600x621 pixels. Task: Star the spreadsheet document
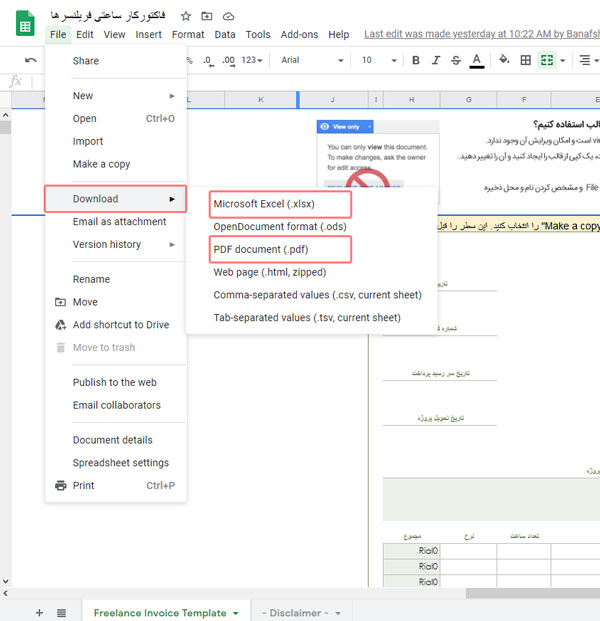185,16
